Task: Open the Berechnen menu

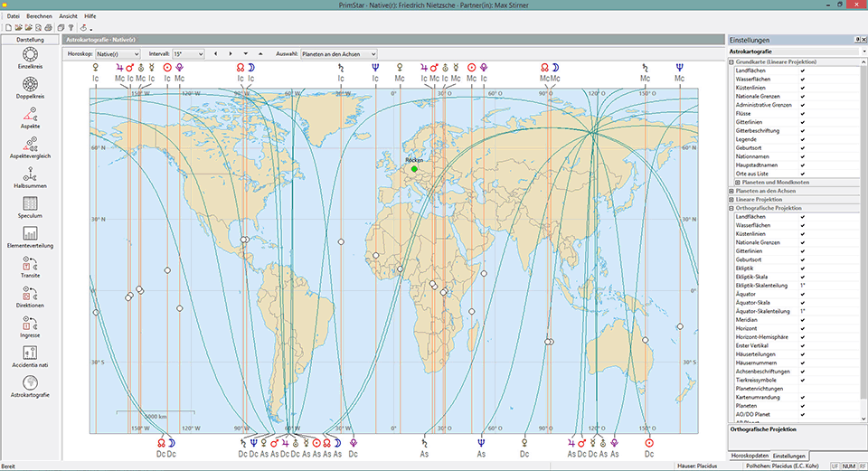Action: pyautogui.click(x=39, y=16)
